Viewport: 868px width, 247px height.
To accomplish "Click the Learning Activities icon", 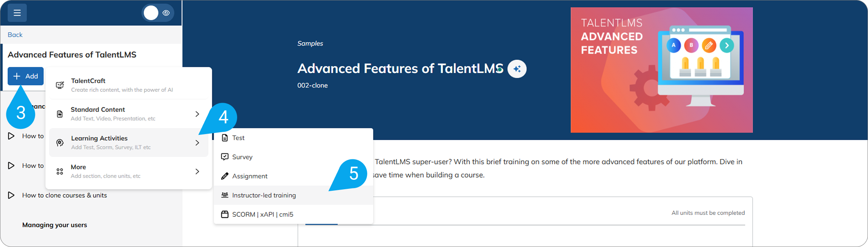I will click(60, 143).
